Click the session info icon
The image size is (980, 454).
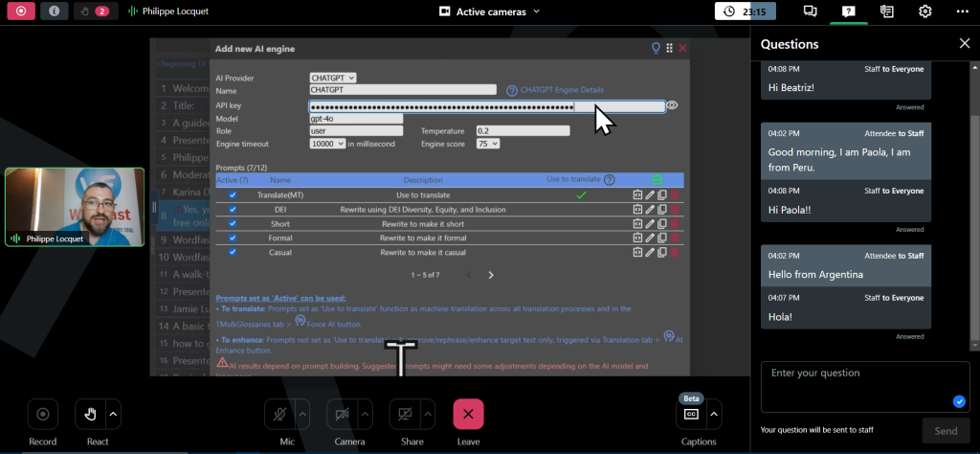click(x=54, y=11)
